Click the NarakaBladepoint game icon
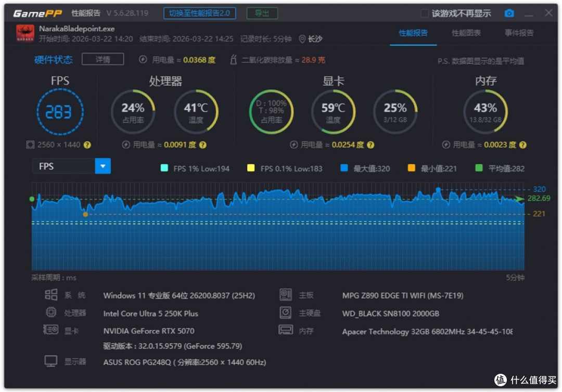562x392 pixels. click(25, 33)
